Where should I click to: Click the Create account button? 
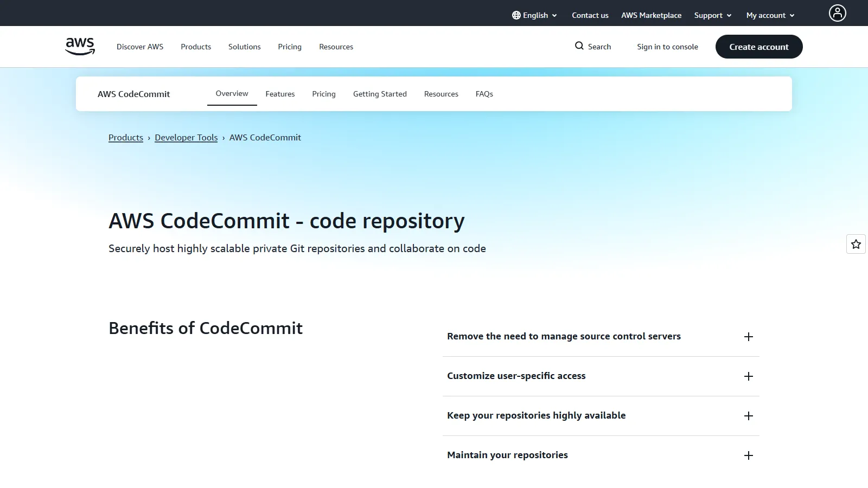[x=758, y=47]
